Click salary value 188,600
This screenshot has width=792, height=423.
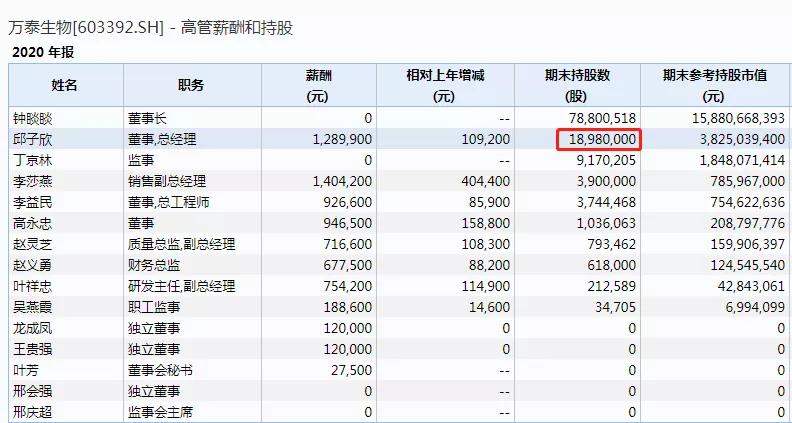(x=348, y=307)
